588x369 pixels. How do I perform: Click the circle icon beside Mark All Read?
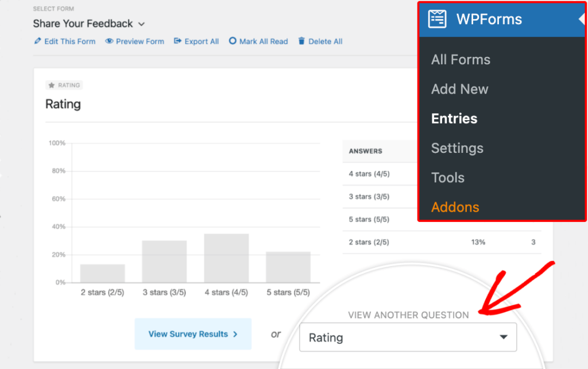[x=233, y=41]
